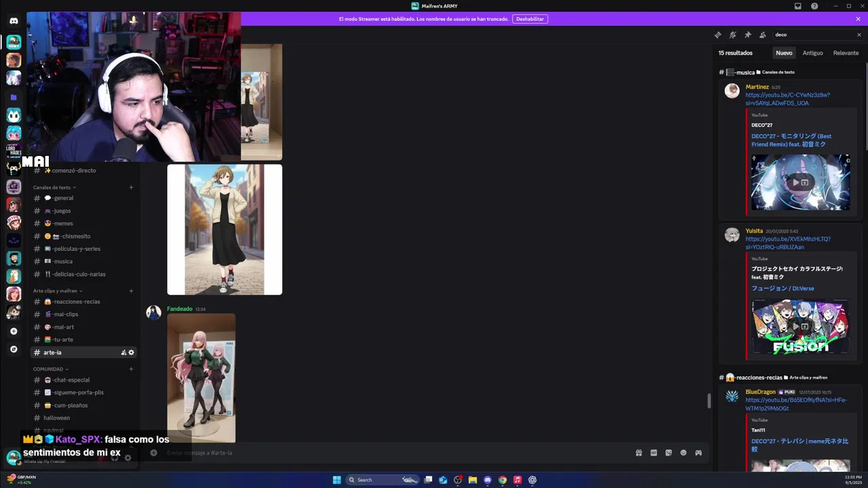Viewport: 868px width, 488px height.
Task: Open Yuisita's YouTube link result
Action: pyautogui.click(x=787, y=243)
